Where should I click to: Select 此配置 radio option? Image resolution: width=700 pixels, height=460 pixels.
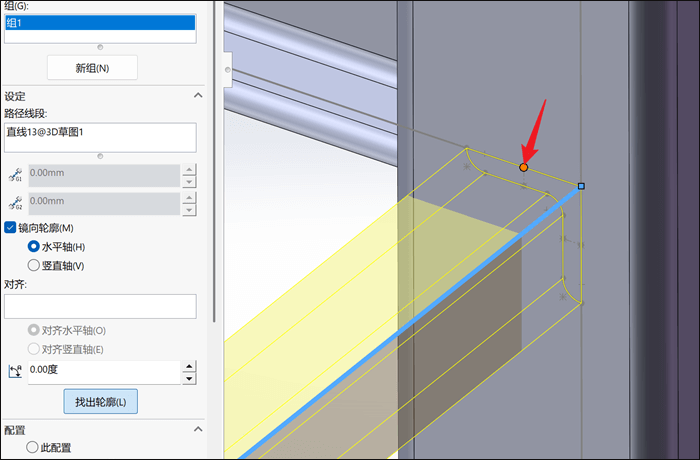32,447
